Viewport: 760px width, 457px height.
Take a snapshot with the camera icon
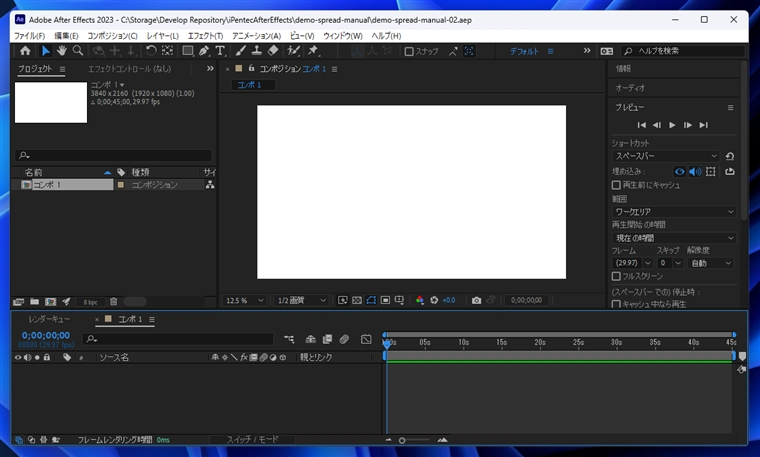coord(476,300)
